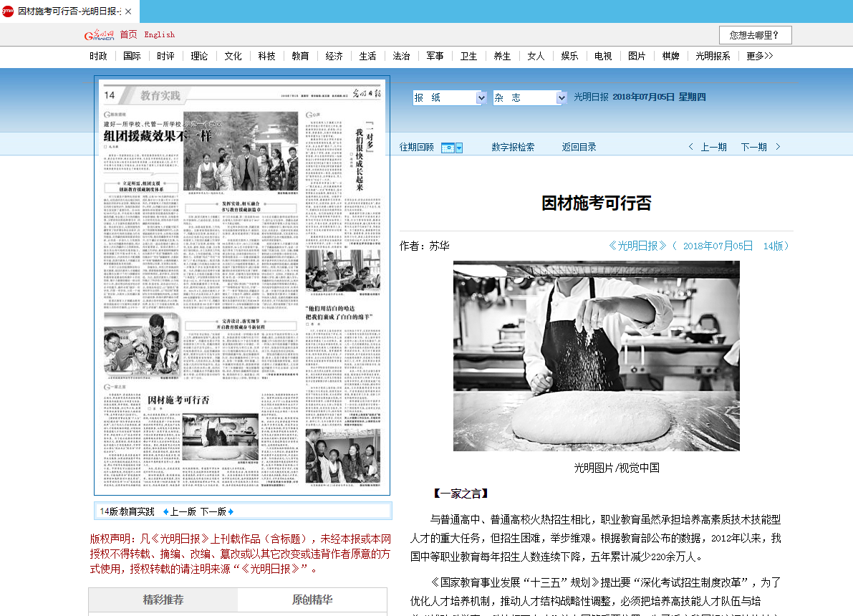Screen dimensions: 853x616
Task: Click the left chevron before 上一期
Action: [x=690, y=146]
